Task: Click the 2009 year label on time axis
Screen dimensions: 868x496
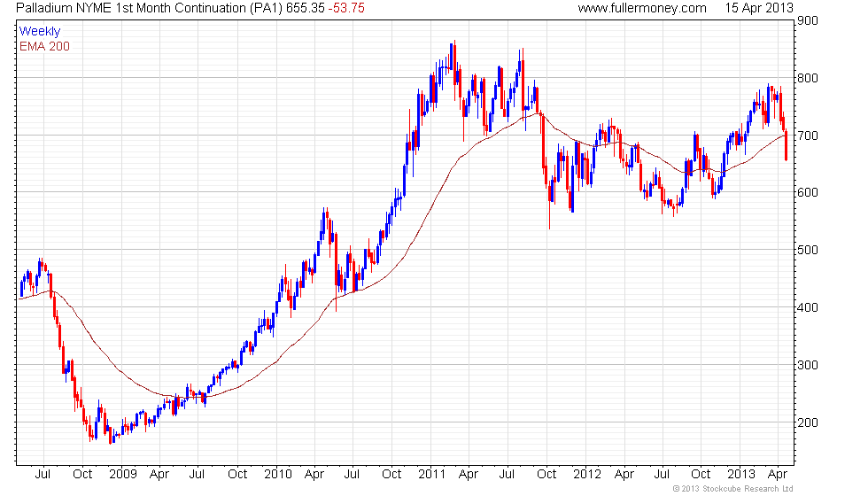Action: click(x=122, y=475)
